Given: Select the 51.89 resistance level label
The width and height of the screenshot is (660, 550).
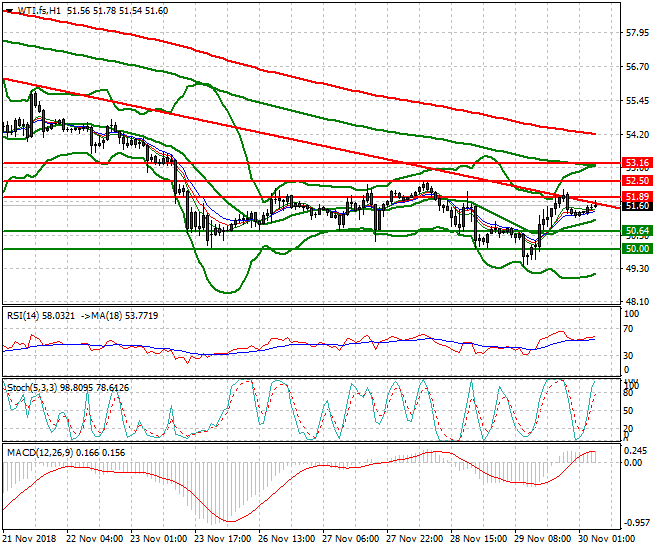Looking at the screenshot, I should click(x=637, y=197).
